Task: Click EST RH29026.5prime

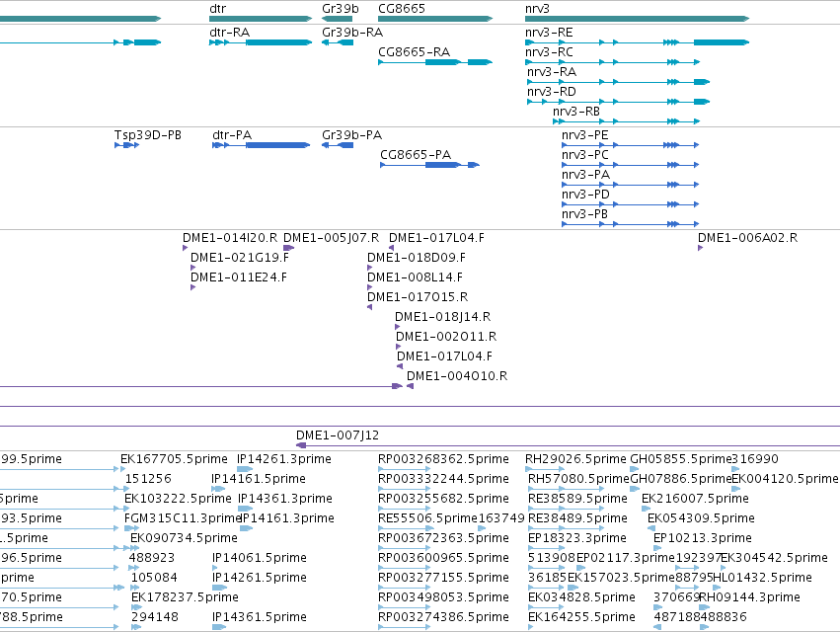Action: [574, 459]
